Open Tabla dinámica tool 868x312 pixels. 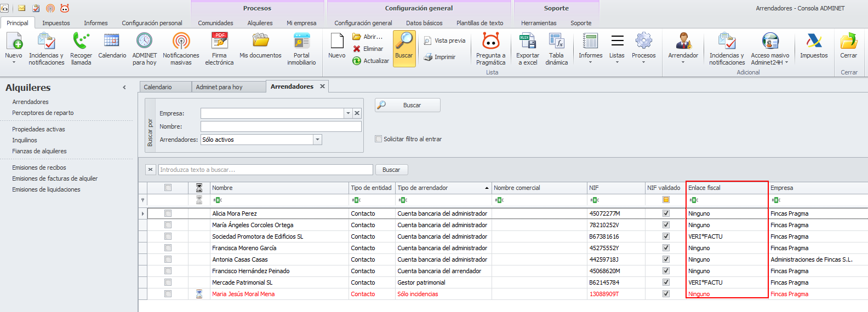556,42
